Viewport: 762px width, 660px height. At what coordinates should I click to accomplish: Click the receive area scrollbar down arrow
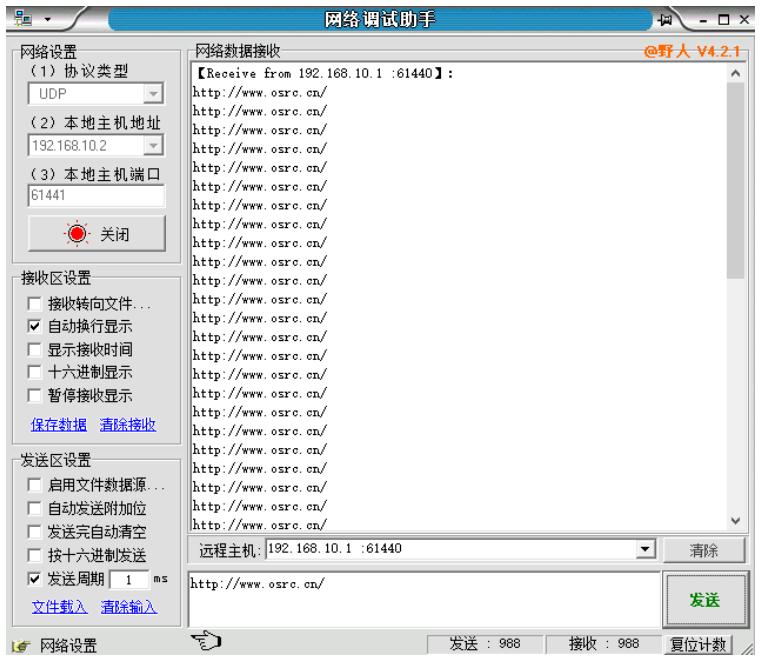pos(735,521)
